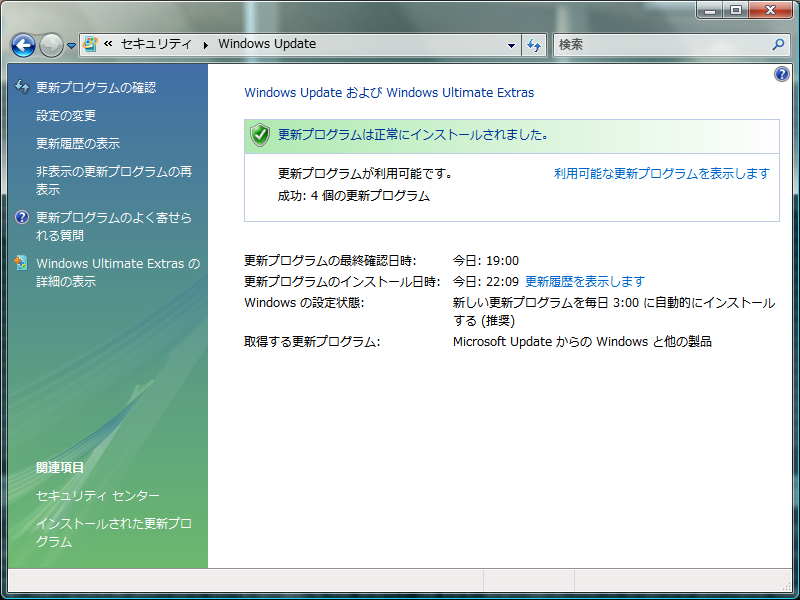Viewport: 800px width, 600px height.
Task: Open セキュリティ センター related link
Action: pos(97,496)
